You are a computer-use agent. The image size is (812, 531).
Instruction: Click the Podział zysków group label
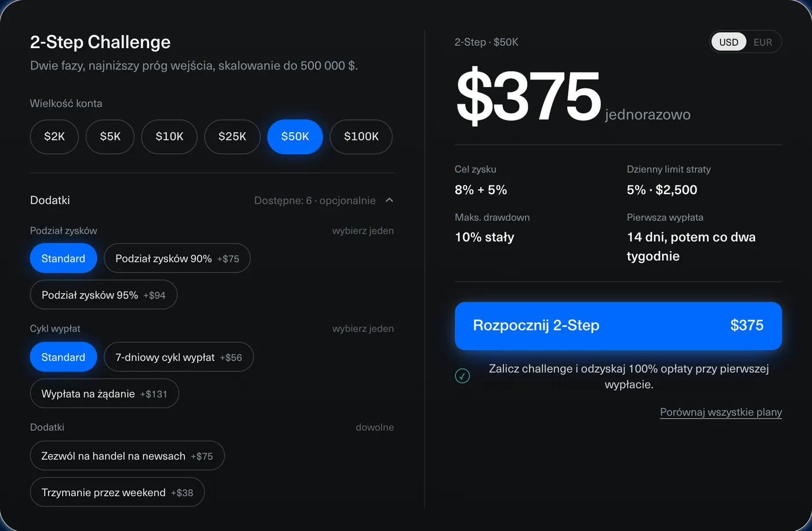click(64, 231)
